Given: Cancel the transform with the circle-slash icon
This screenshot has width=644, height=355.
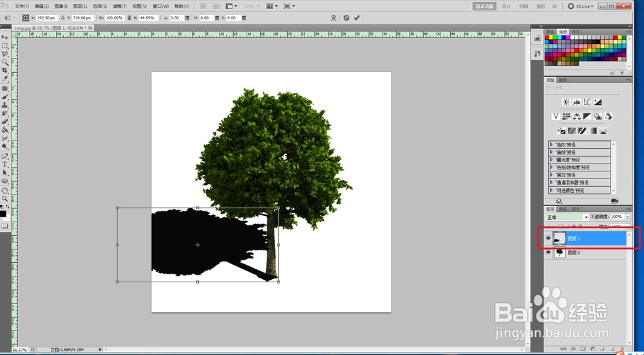Looking at the screenshot, I should point(346,18).
